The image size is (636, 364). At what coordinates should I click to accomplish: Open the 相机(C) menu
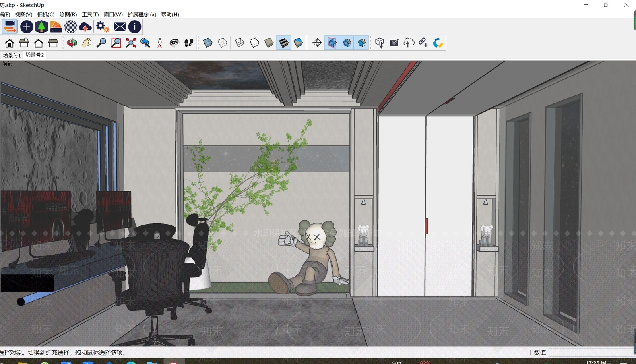[46, 15]
